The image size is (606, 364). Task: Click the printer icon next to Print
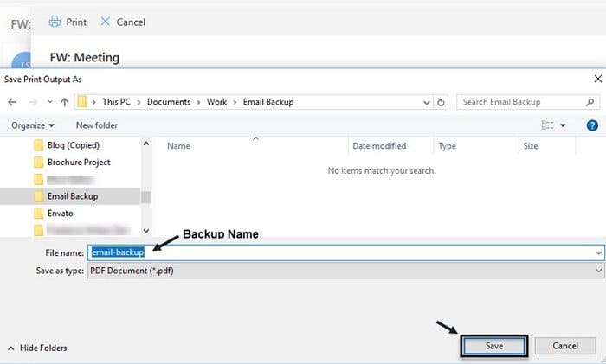tap(55, 22)
